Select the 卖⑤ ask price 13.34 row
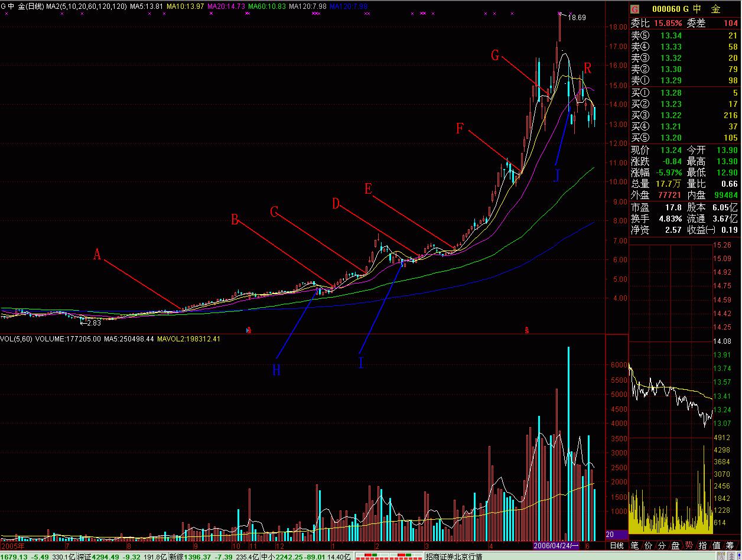Screen dimensions: 742x560 (x=685, y=35)
